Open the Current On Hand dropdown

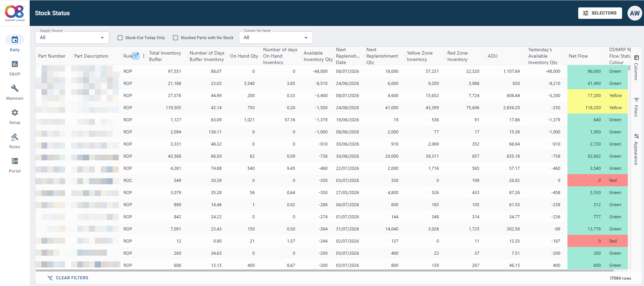(276, 37)
